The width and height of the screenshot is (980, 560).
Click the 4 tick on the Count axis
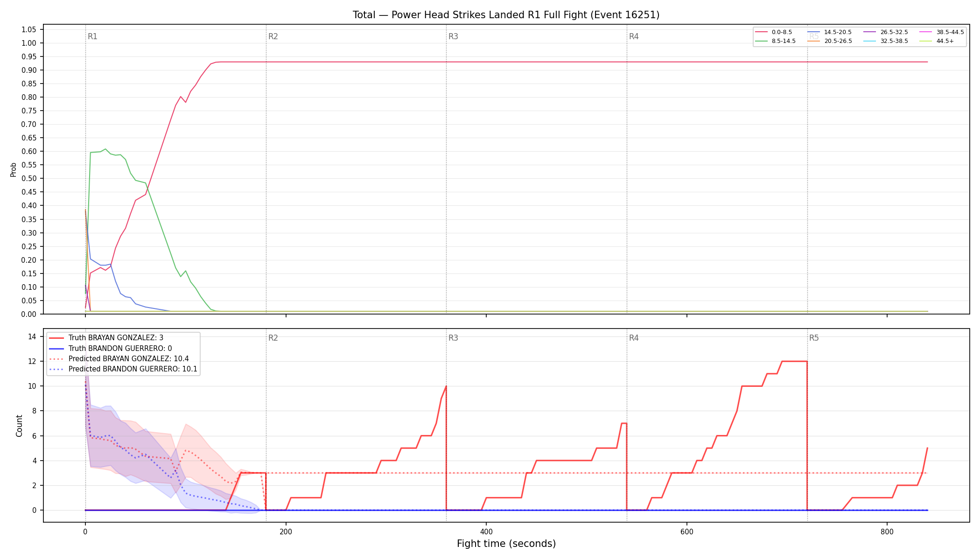click(34, 461)
